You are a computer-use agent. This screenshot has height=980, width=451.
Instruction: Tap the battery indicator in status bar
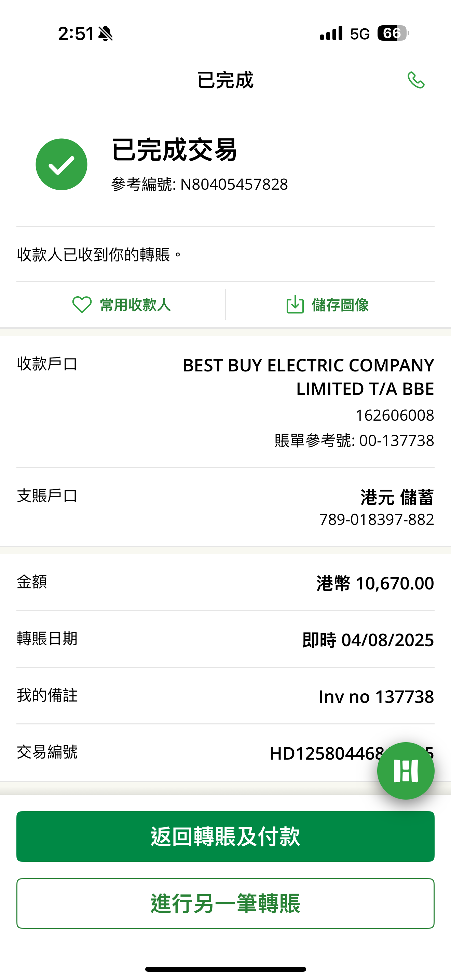coord(393,33)
